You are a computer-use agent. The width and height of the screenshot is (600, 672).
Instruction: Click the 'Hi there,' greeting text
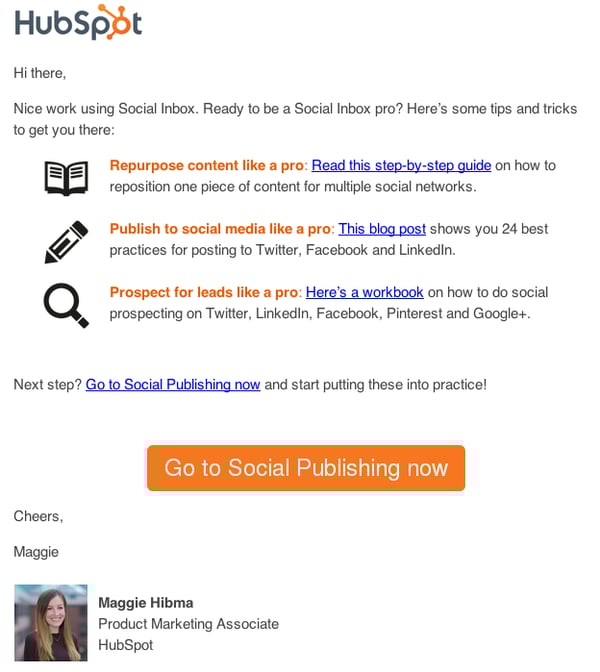pyautogui.click(x=40, y=73)
